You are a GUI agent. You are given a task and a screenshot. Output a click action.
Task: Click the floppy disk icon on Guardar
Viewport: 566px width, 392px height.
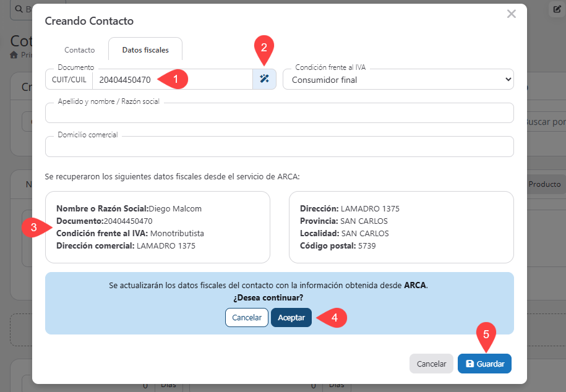coord(470,364)
